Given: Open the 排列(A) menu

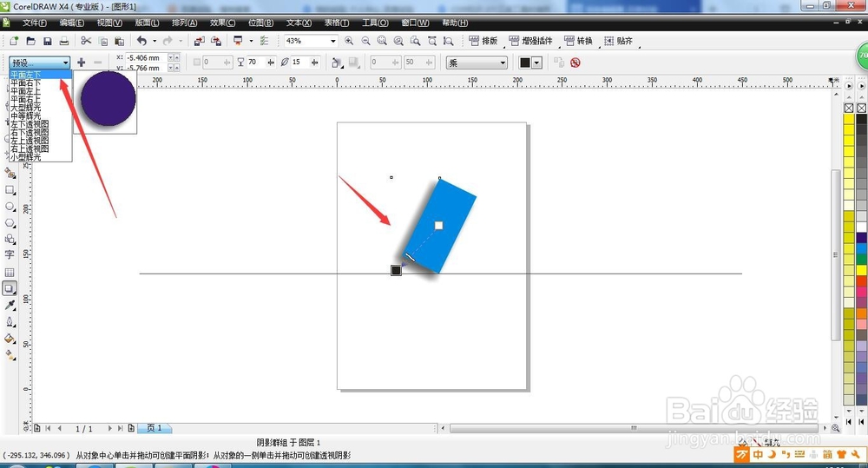Looking at the screenshot, I should (184, 23).
